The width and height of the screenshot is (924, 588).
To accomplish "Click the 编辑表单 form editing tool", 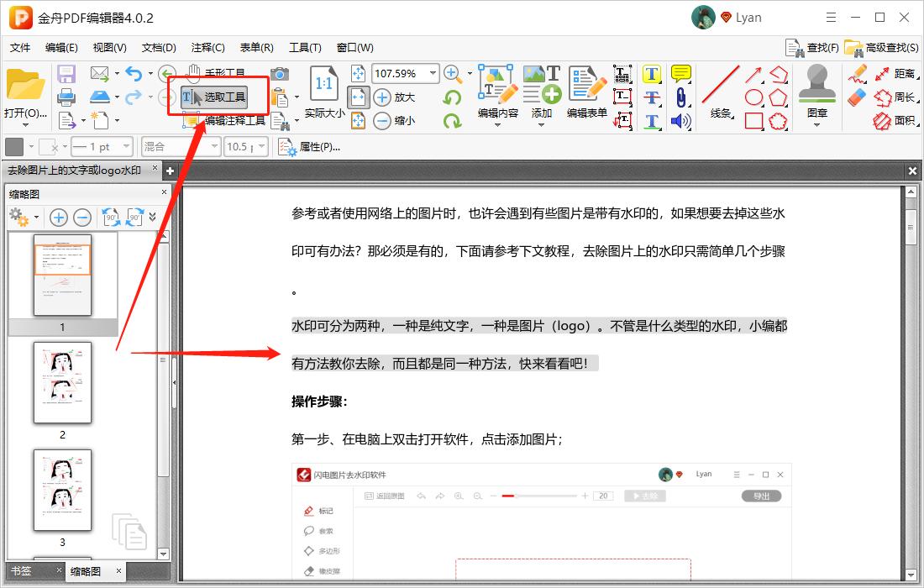I will tap(586, 88).
